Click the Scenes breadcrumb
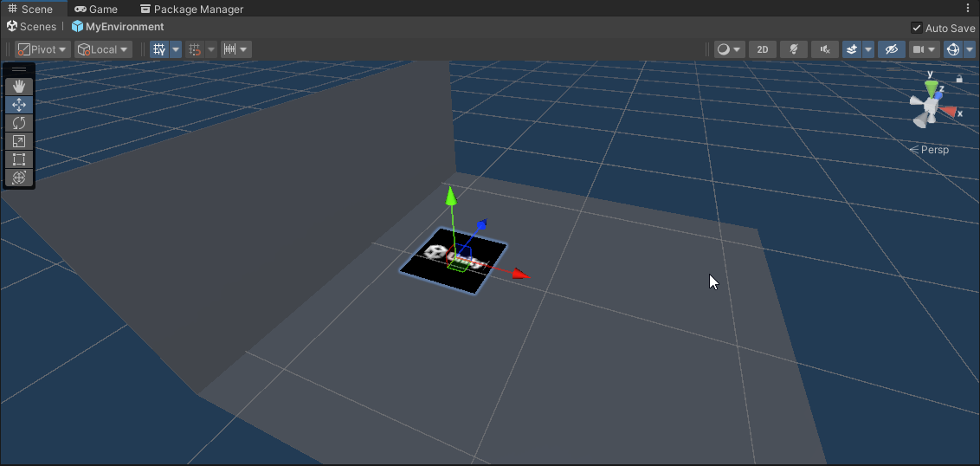Screen dimensions: 980x466 [x=32, y=26]
